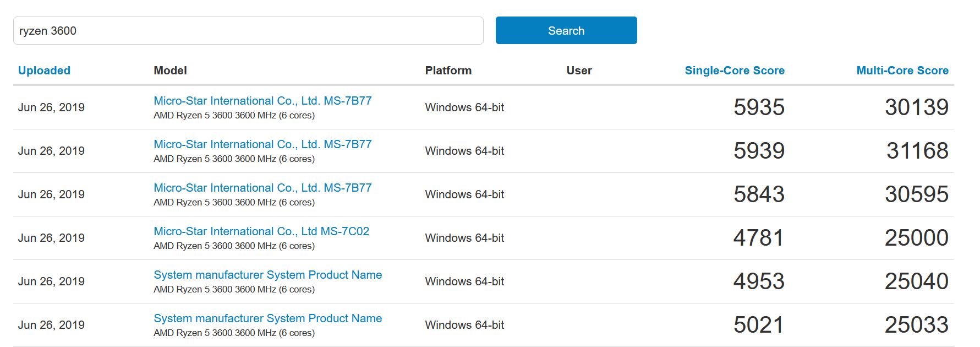Screen dimensions: 980x347
Task: Click the 31168 multi-core score
Action: pyautogui.click(x=917, y=151)
